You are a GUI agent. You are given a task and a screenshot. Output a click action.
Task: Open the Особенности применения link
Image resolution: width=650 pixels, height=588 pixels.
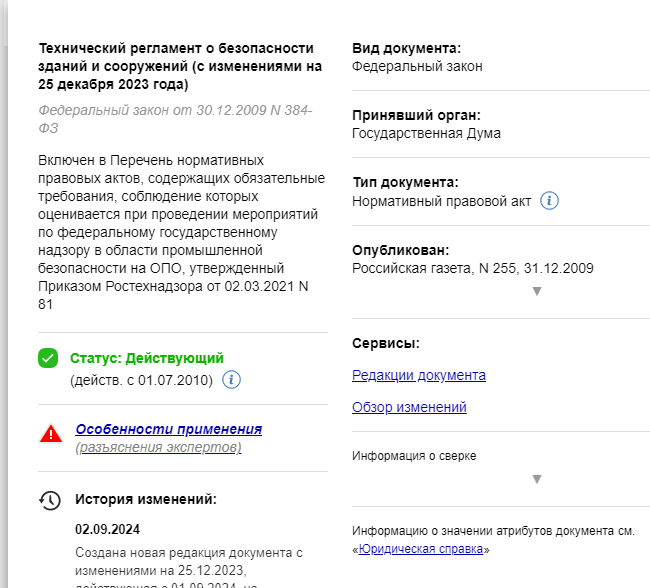coord(168,429)
